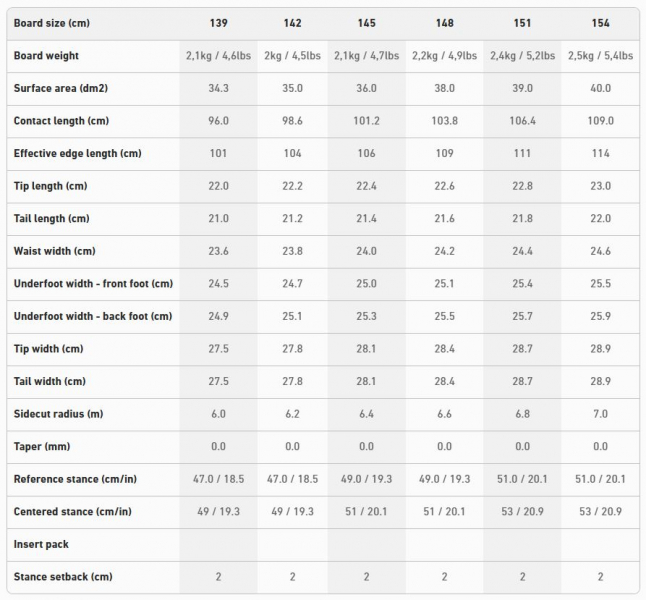Click the Stance setback (cm) row label
Image resolution: width=646 pixels, height=600 pixels.
[x=63, y=577]
